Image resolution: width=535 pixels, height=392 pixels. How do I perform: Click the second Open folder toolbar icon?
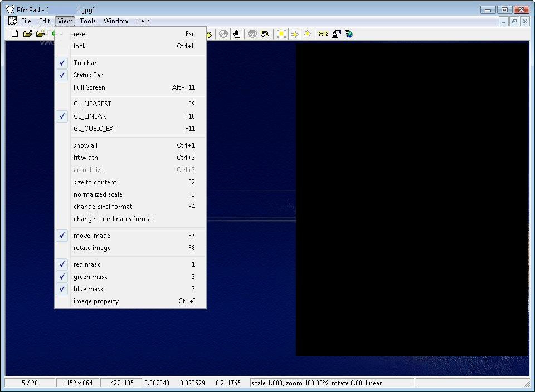pyautogui.click(x=40, y=33)
